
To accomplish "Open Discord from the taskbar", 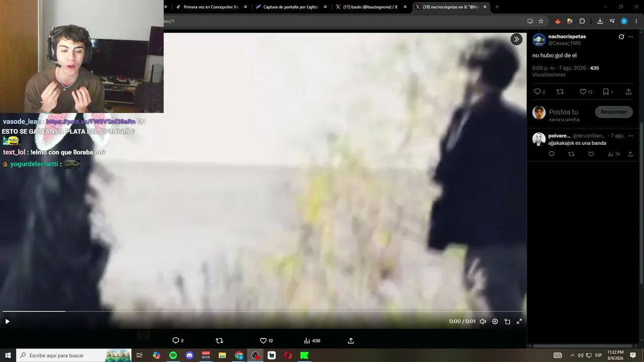I will [190, 355].
